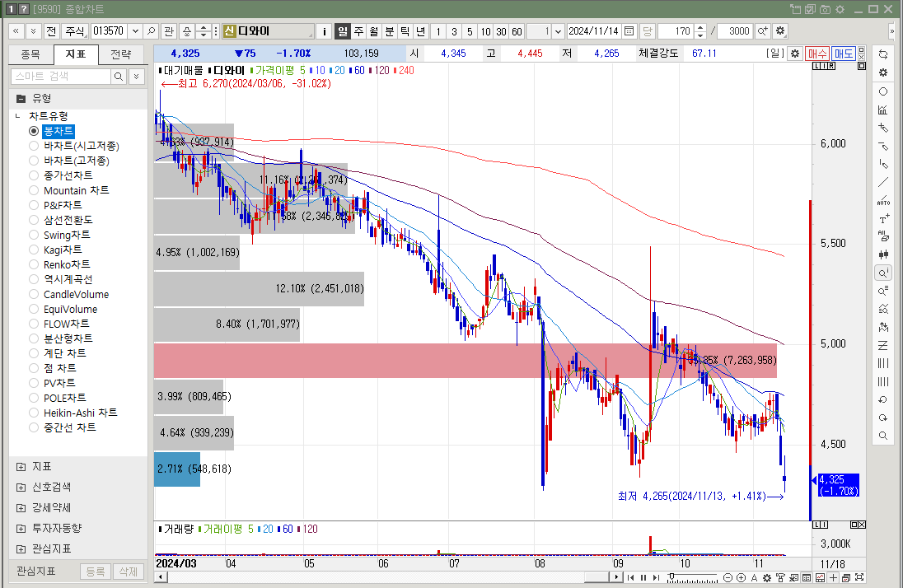The image size is (903, 588).
Task: Toggle the data table view icon
Action: point(807,577)
